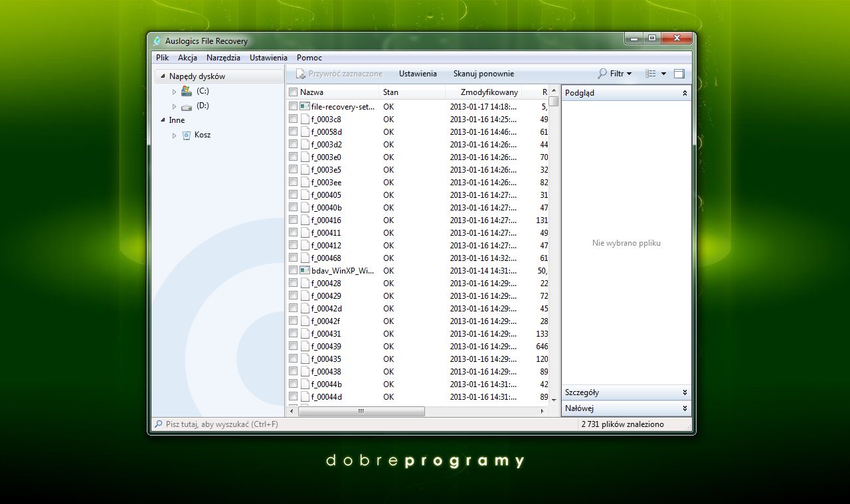Click the f_0003c8 file icon
Screen dimensions: 850x504
305,119
